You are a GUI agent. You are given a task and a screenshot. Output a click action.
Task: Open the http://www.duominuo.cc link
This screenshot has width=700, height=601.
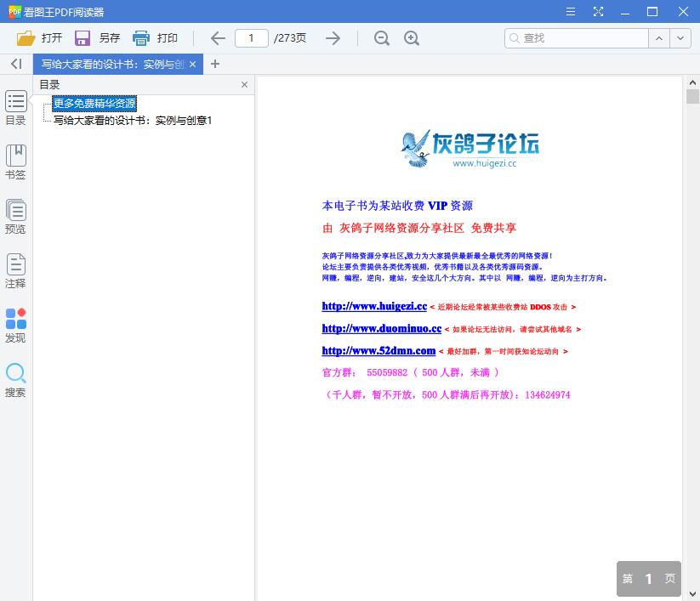point(382,328)
